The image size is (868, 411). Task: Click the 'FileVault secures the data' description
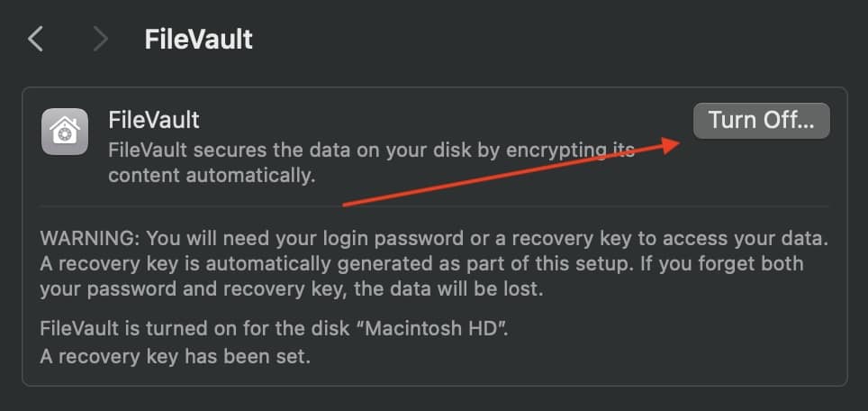click(270, 149)
